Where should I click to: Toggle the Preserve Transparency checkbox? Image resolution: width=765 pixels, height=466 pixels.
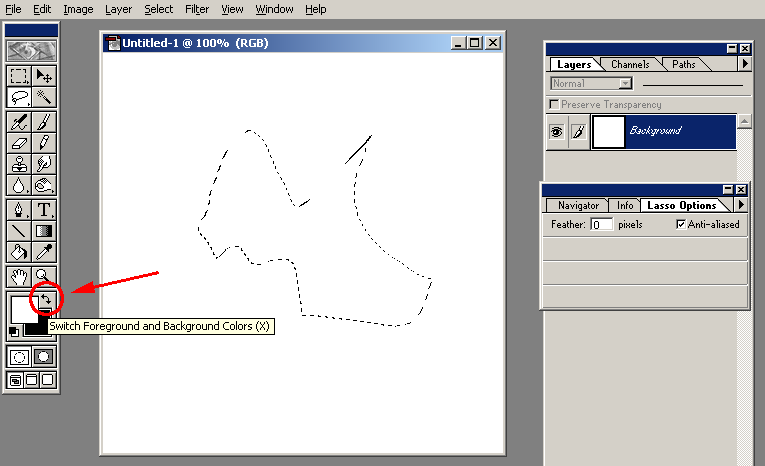coord(554,104)
